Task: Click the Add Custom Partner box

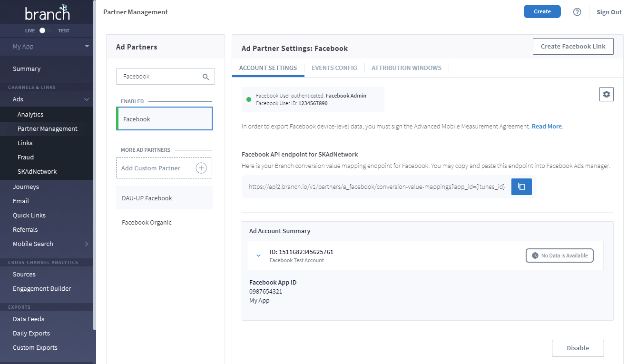Action: coord(164,168)
